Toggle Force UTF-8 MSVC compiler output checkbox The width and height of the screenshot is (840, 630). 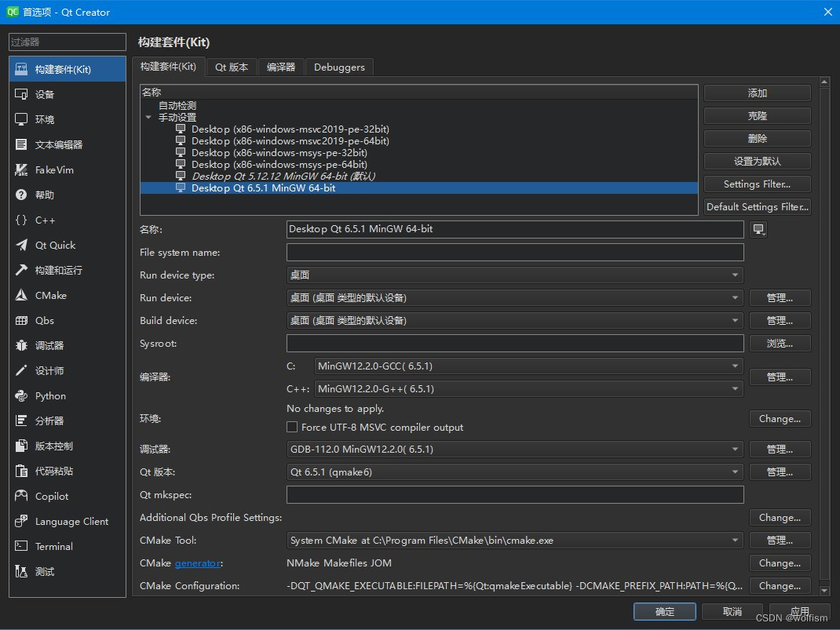(x=292, y=427)
